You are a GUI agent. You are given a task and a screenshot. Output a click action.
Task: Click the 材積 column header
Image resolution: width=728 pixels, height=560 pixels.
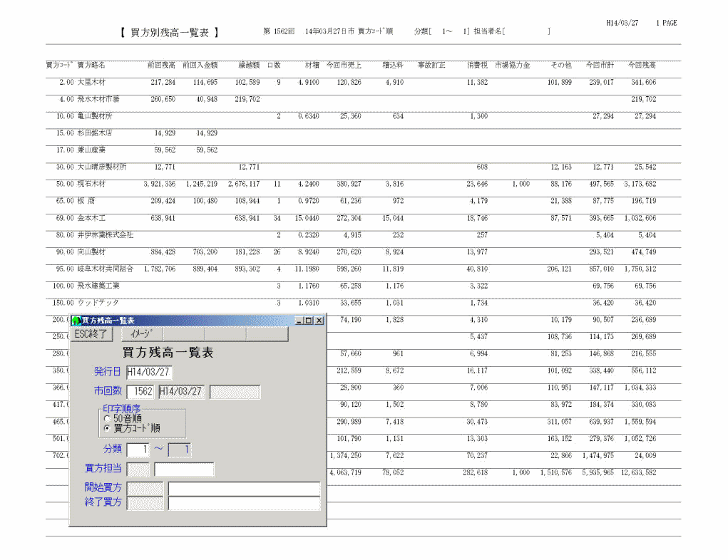(312, 66)
